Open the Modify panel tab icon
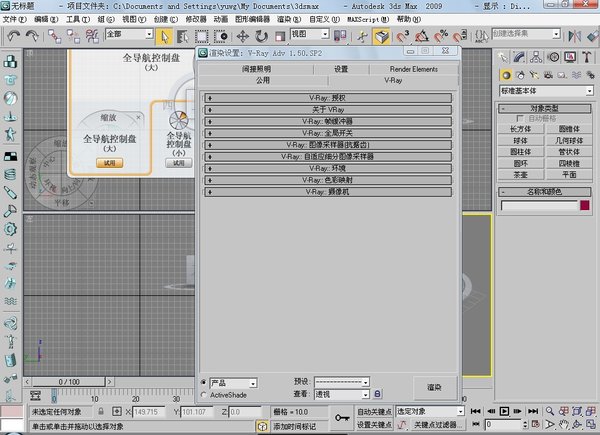Image resolution: width=600 pixels, height=435 pixels. tap(519, 57)
